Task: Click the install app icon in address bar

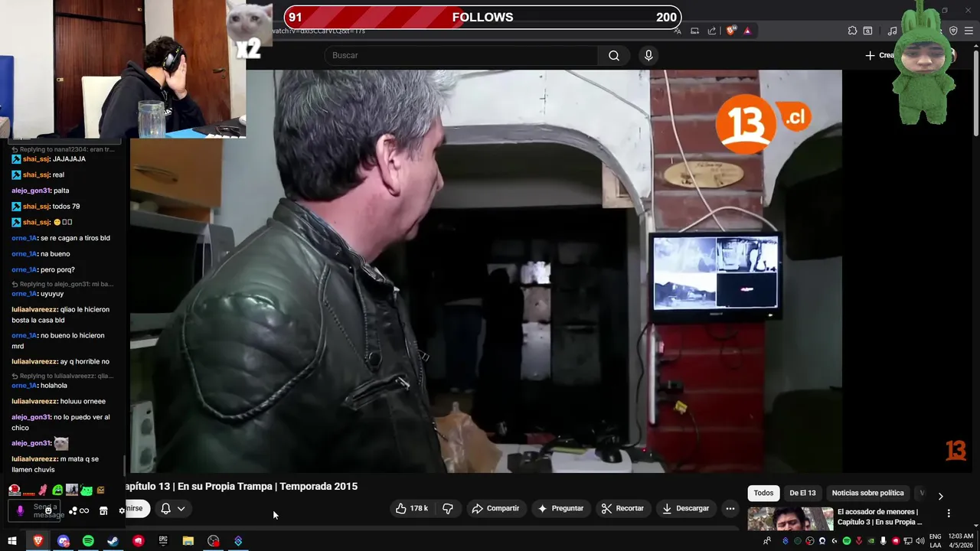Action: point(694,31)
